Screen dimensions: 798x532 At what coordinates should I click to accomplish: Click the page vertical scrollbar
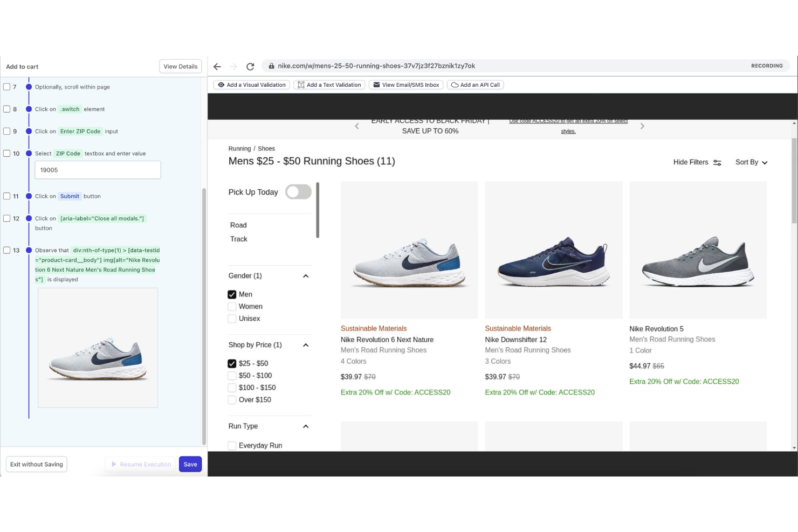point(794,181)
